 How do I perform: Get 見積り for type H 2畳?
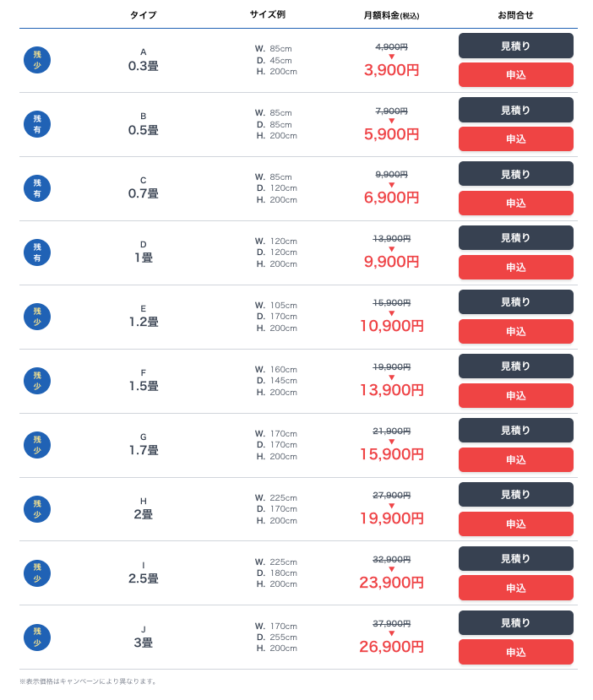coord(515,495)
